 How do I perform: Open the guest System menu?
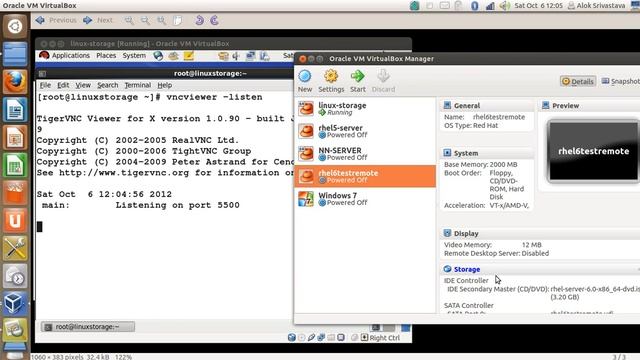(x=134, y=56)
